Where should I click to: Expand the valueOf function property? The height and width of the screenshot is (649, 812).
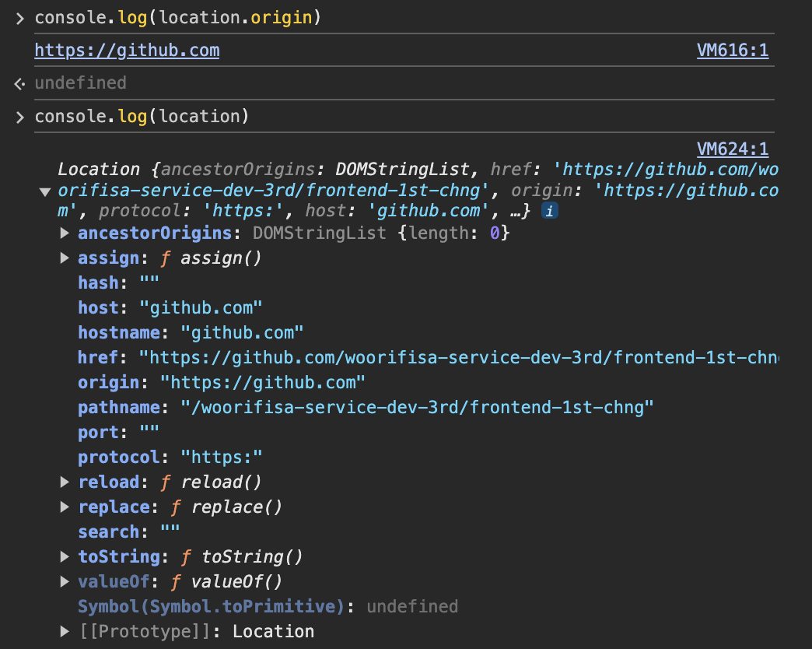click(x=65, y=581)
